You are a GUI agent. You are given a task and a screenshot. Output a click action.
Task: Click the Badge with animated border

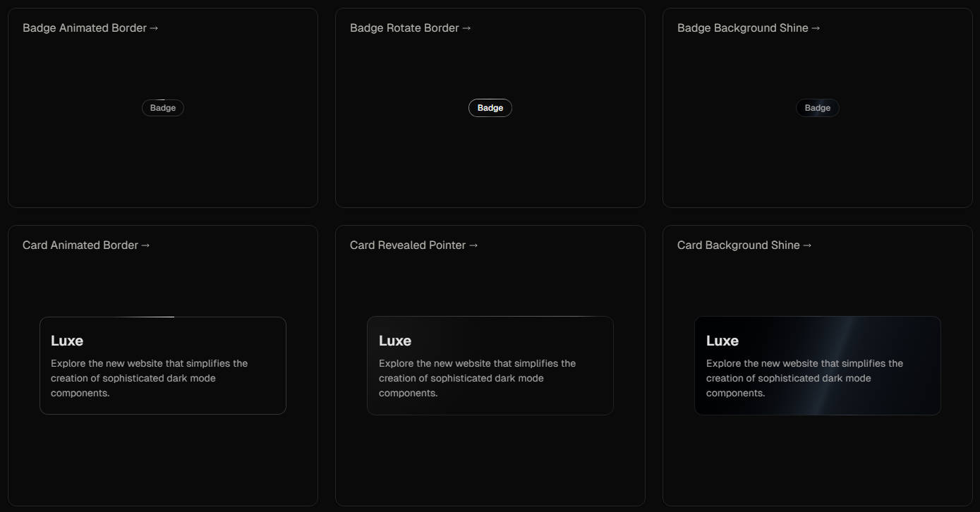click(x=163, y=107)
